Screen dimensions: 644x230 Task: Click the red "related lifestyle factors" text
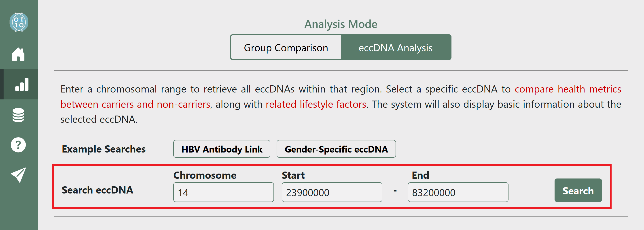click(316, 104)
